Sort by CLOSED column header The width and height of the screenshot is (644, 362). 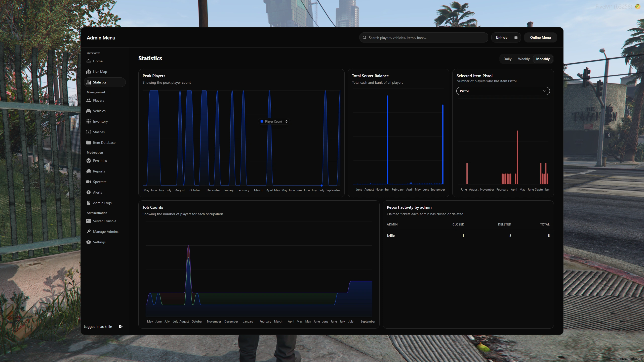tap(458, 224)
